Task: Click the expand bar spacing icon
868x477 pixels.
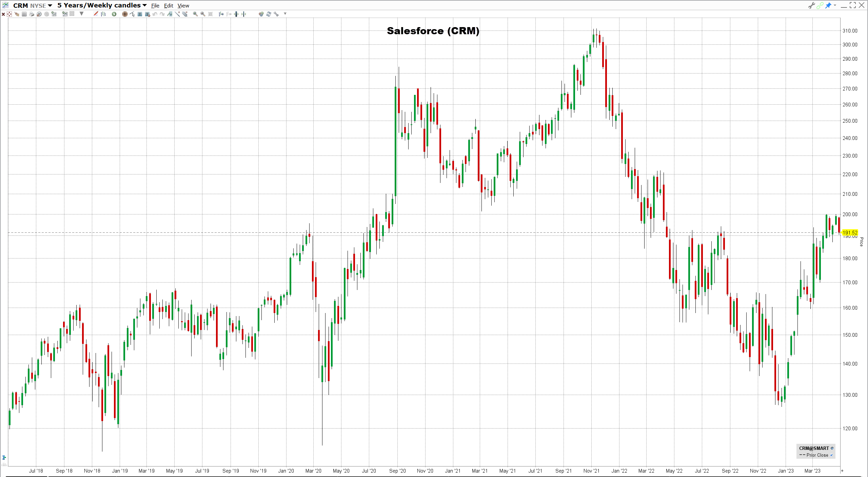Action: pos(236,14)
